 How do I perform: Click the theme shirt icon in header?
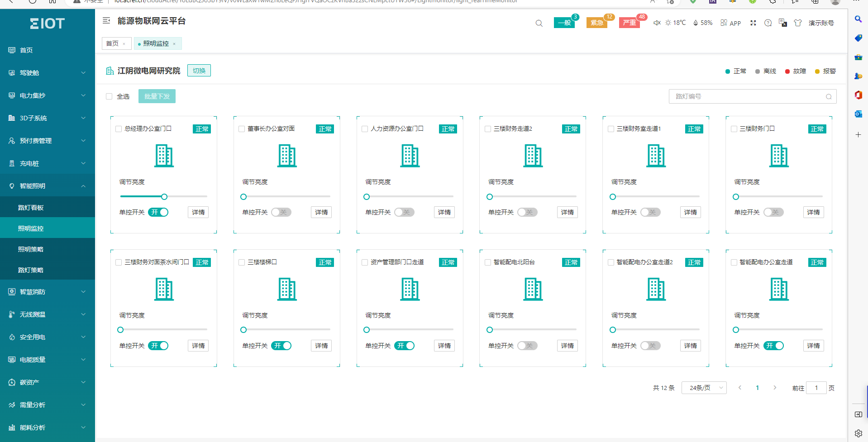(x=797, y=23)
